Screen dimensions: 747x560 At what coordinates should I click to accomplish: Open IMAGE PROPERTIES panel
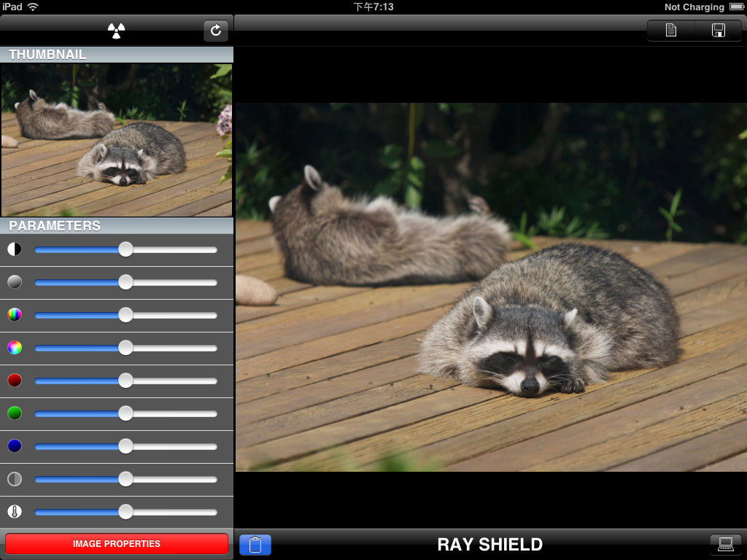[x=117, y=544]
